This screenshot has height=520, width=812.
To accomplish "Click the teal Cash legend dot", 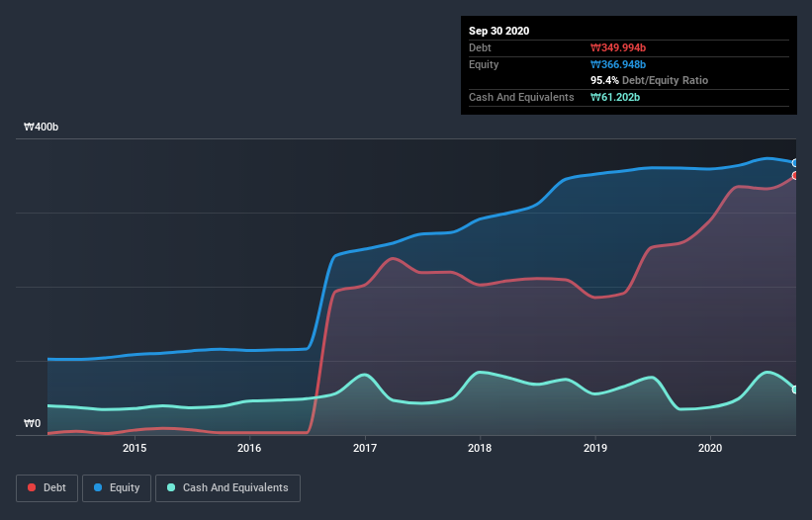I will 171,487.
